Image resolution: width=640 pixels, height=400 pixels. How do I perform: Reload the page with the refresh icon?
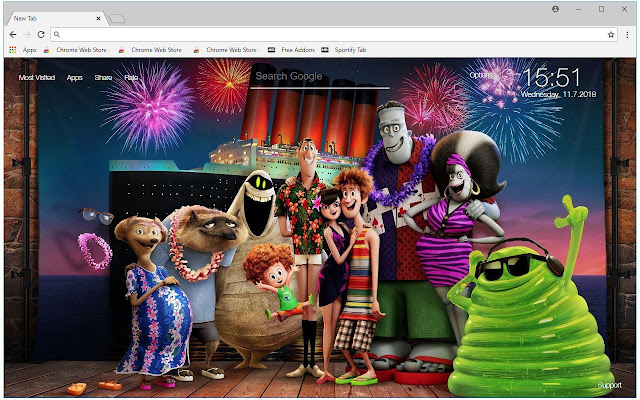click(41, 35)
